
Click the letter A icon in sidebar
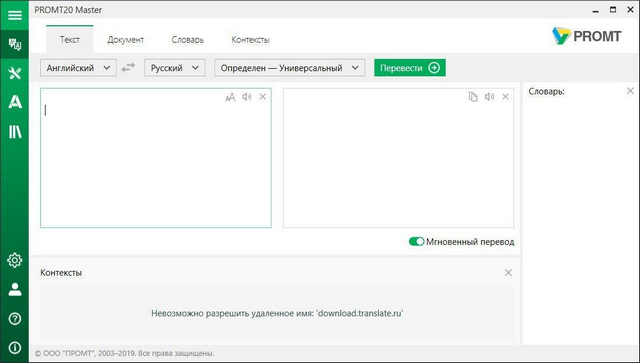[15, 102]
